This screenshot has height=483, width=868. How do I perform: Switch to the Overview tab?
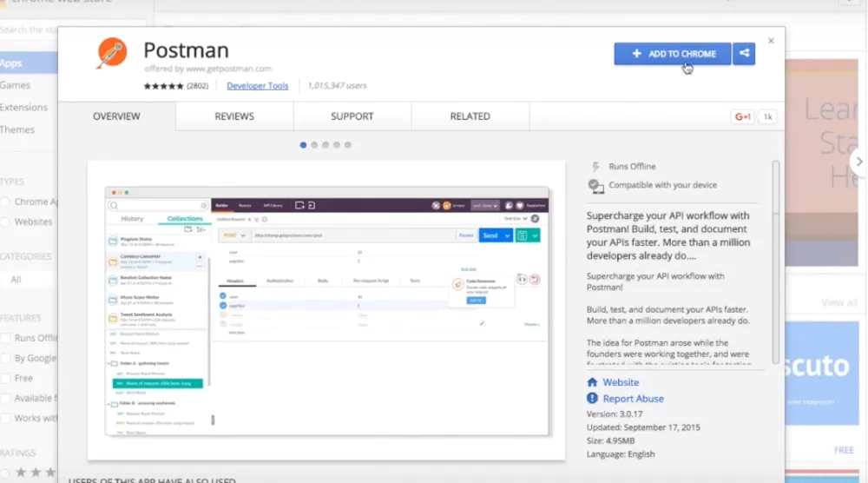coord(117,116)
